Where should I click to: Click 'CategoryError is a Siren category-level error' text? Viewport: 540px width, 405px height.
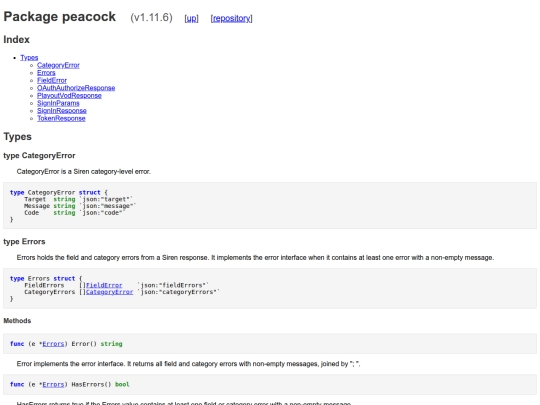coord(84,172)
